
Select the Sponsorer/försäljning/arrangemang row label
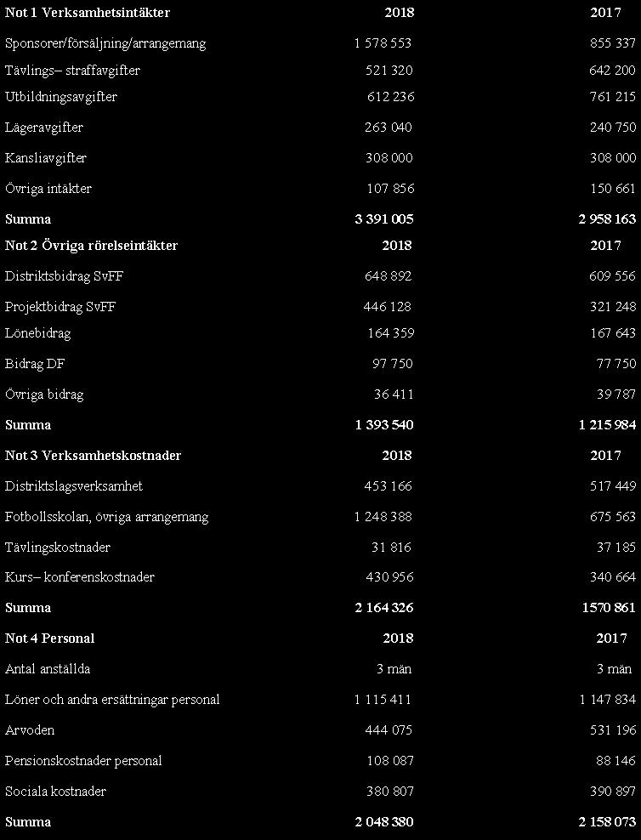click(105, 43)
